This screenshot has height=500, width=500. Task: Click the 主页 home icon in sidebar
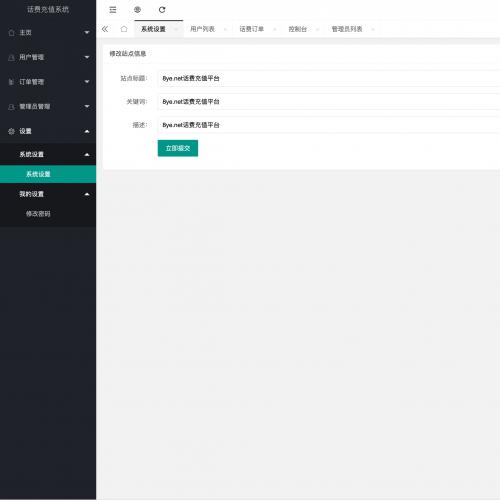click(11, 33)
